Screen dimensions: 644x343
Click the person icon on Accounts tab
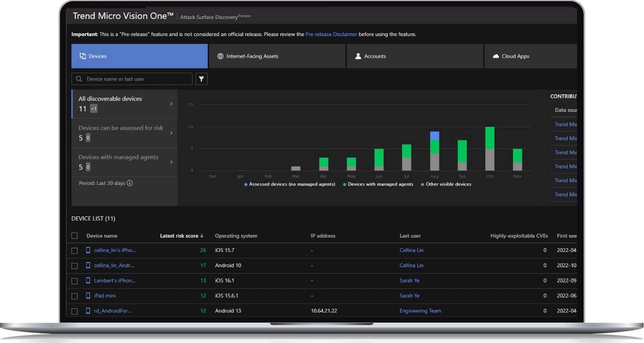point(358,56)
